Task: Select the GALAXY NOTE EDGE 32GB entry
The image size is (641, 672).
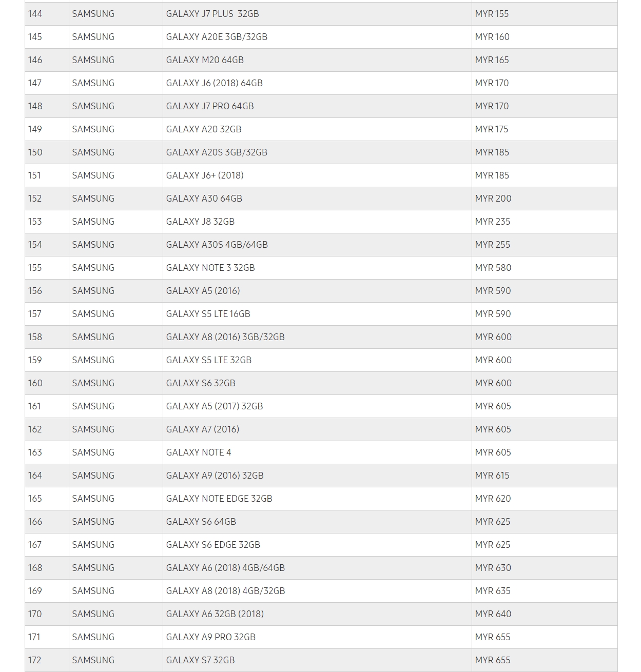Action: click(x=219, y=499)
